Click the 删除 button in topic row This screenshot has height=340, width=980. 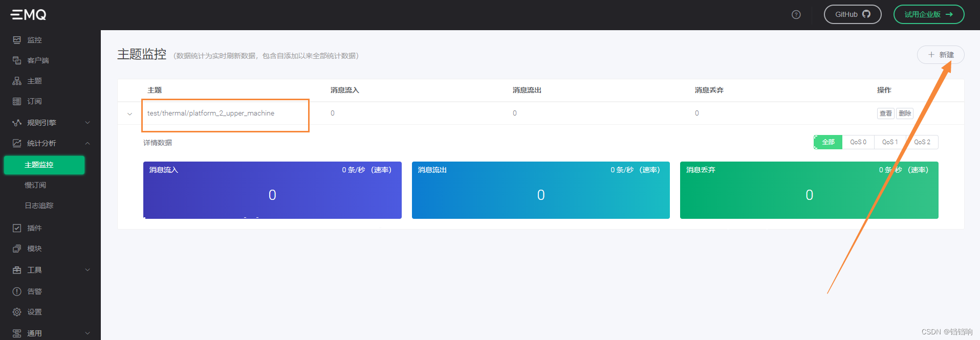905,114
